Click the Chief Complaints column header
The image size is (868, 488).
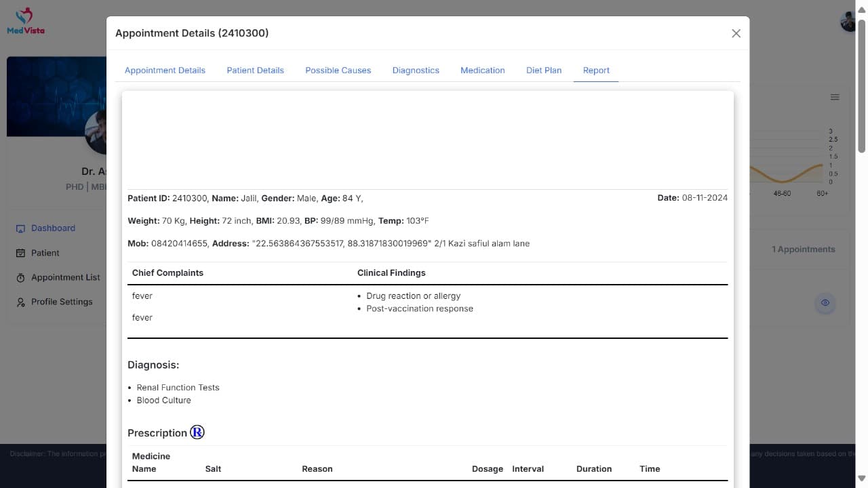167,272
